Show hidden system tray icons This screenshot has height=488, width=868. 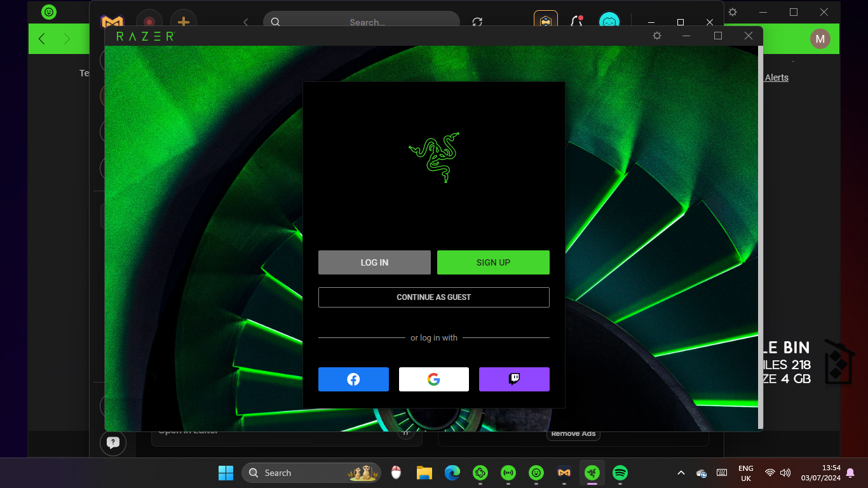(x=681, y=473)
